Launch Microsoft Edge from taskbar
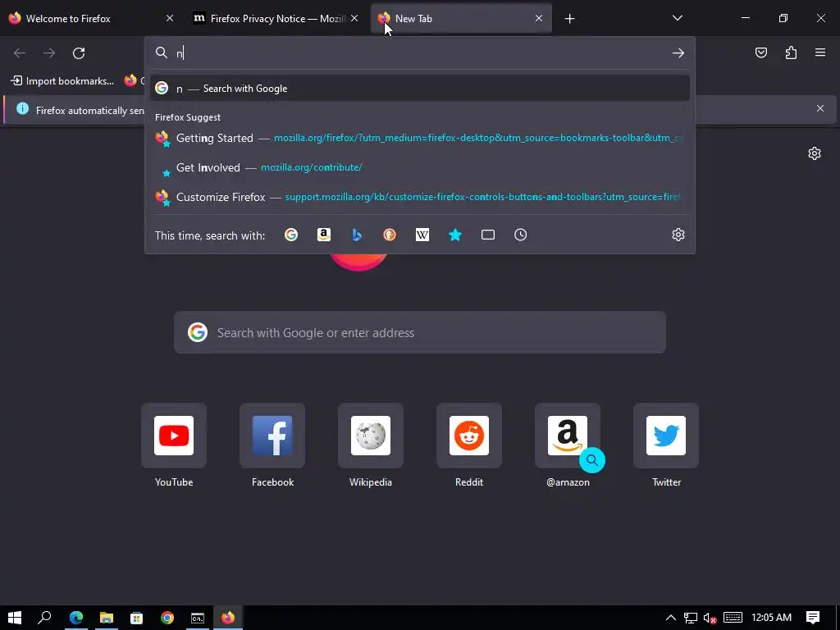840x630 pixels. 76,618
